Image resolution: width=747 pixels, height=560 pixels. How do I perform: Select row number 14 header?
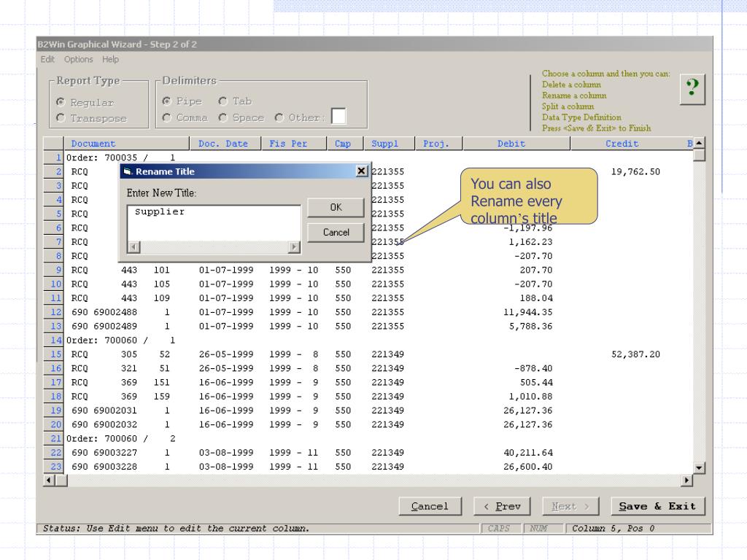tap(53, 340)
